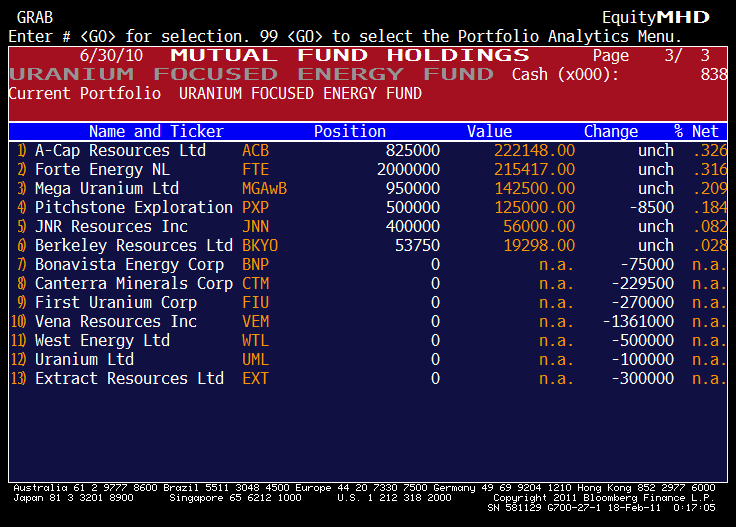Click the Cash (x000): label
This screenshot has width=736, height=527.
565,74
